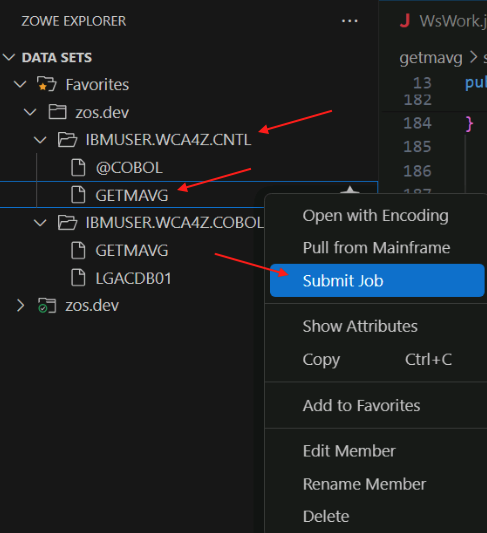Click Delete in the context menu

click(x=376, y=516)
